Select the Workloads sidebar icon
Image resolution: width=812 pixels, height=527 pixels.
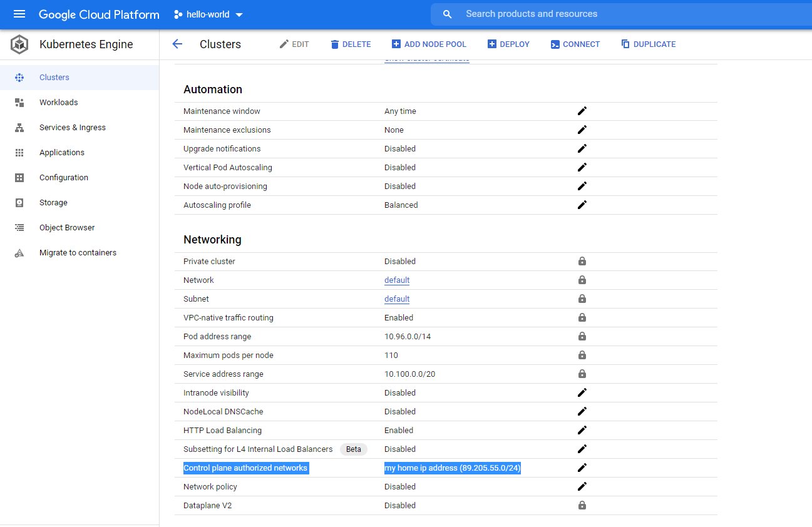click(19, 102)
